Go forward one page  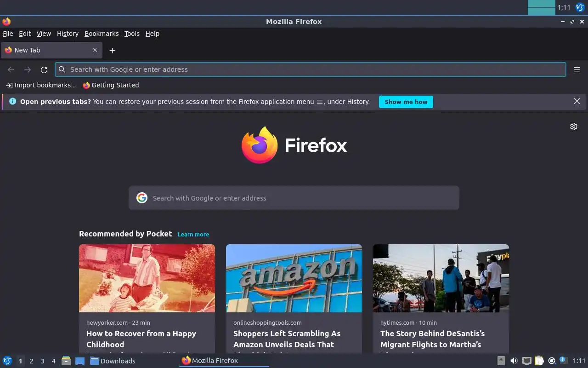[28, 69]
